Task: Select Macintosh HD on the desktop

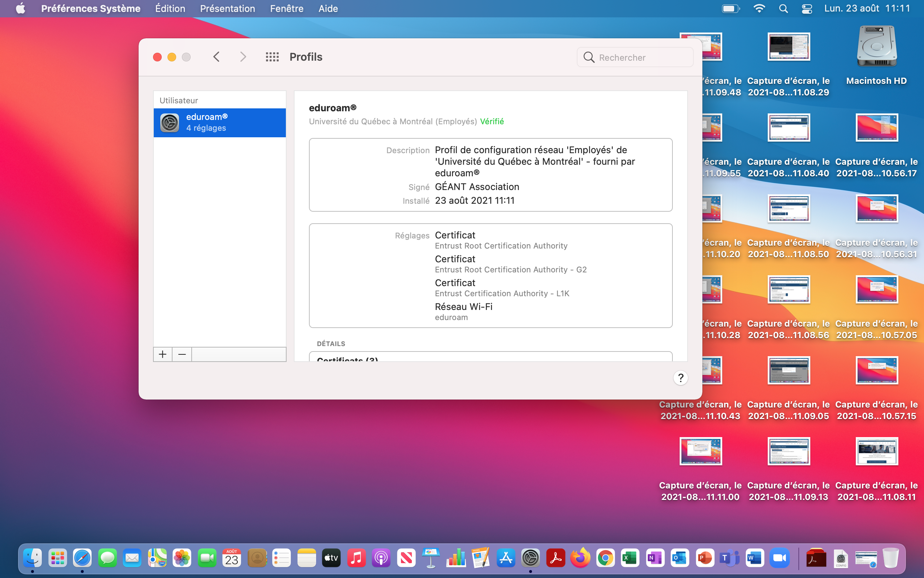Action: pos(877,55)
